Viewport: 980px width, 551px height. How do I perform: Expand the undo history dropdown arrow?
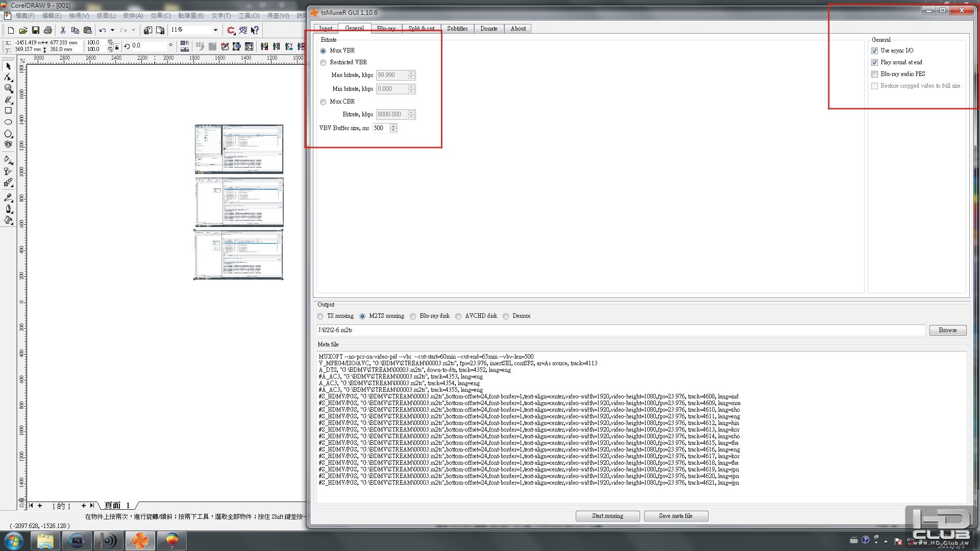click(x=112, y=30)
